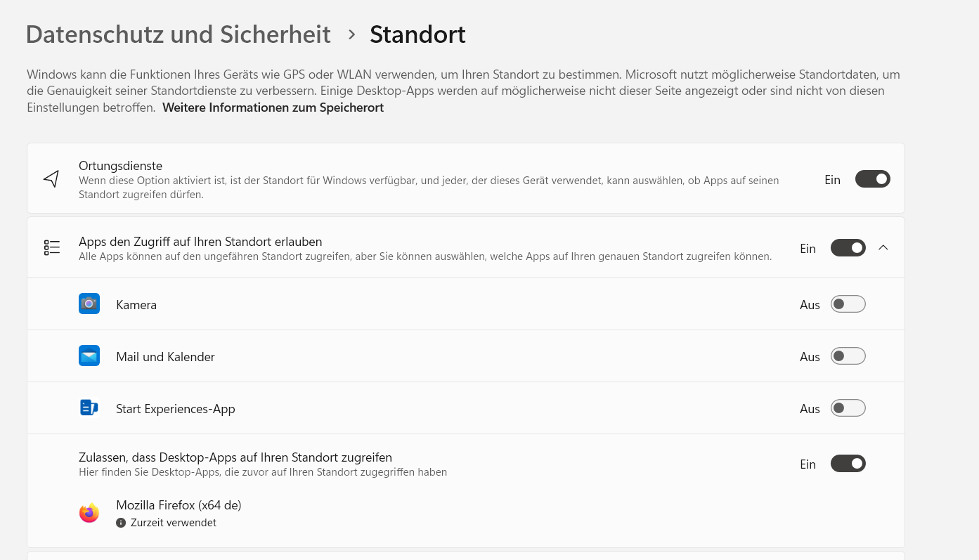Select the Mozilla Firefox (x64 de) entry

pos(179,505)
